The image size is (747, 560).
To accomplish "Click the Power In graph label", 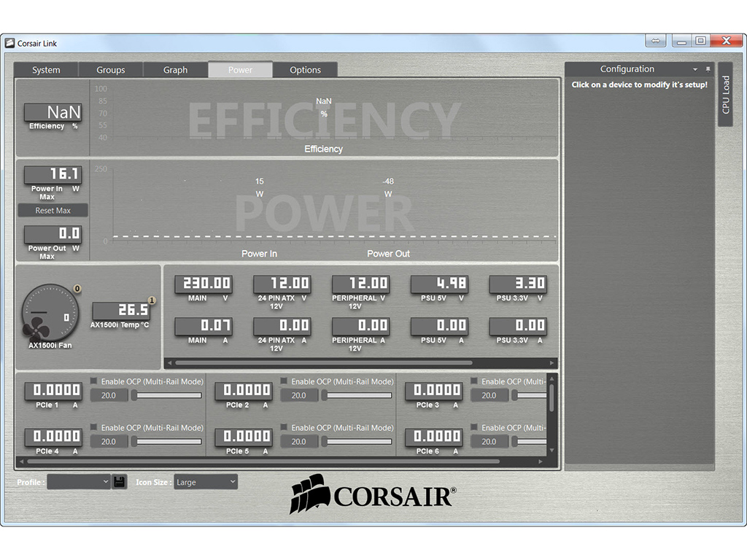I will (259, 254).
